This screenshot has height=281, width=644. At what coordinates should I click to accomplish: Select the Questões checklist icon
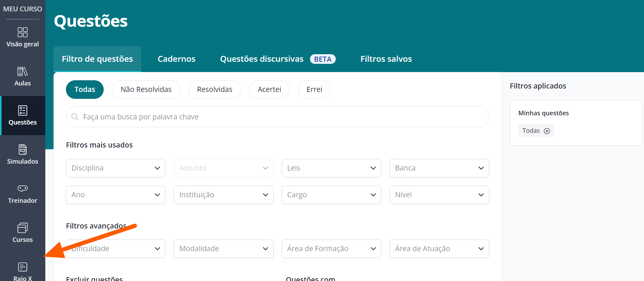point(23,110)
